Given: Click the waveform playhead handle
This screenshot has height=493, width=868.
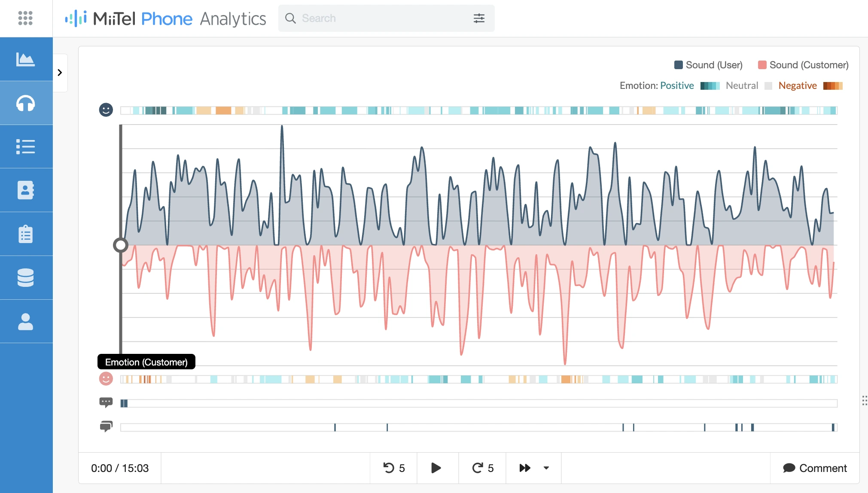Looking at the screenshot, I should pos(121,245).
